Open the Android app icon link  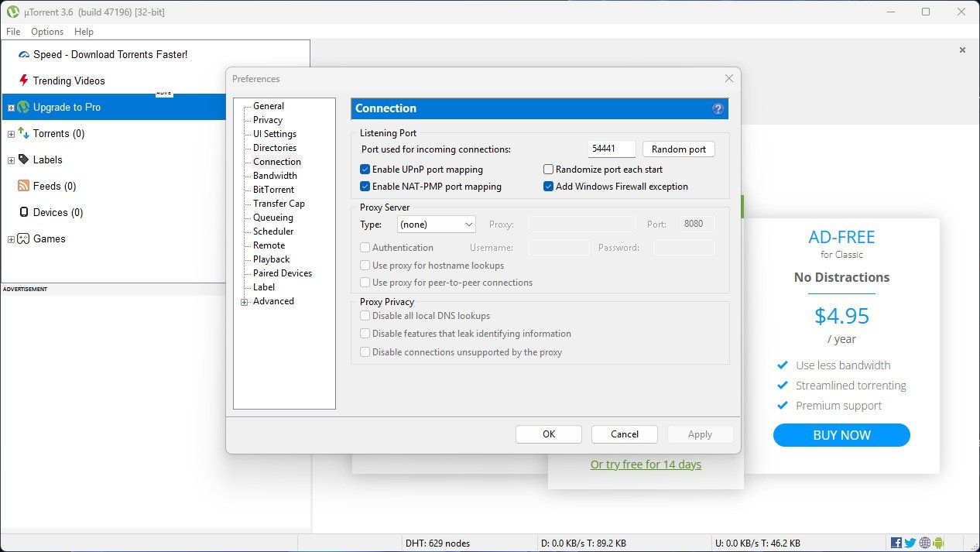point(938,543)
